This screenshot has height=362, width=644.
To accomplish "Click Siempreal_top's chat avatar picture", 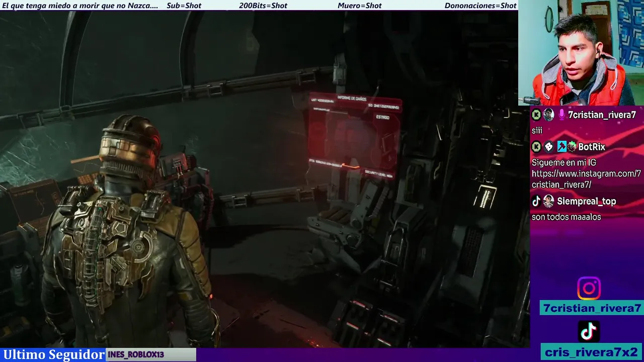I will [x=548, y=201].
